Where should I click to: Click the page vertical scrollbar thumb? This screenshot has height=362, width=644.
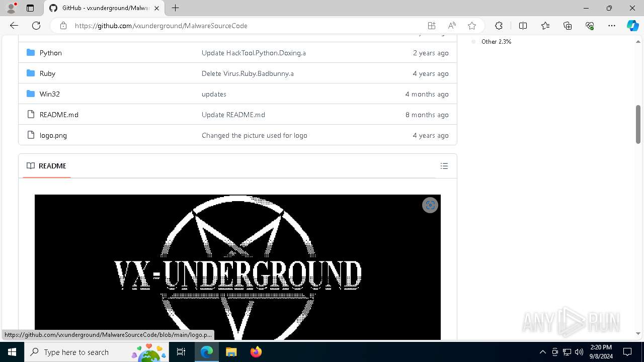(638, 125)
